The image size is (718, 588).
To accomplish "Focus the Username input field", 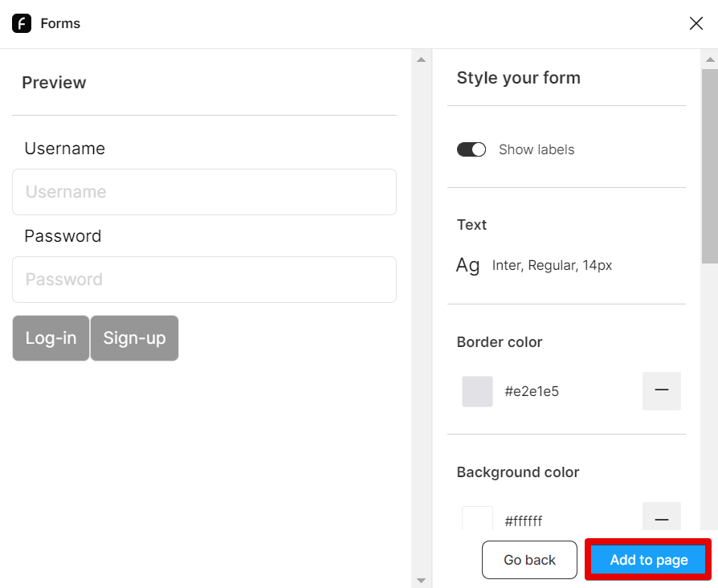I will click(204, 192).
